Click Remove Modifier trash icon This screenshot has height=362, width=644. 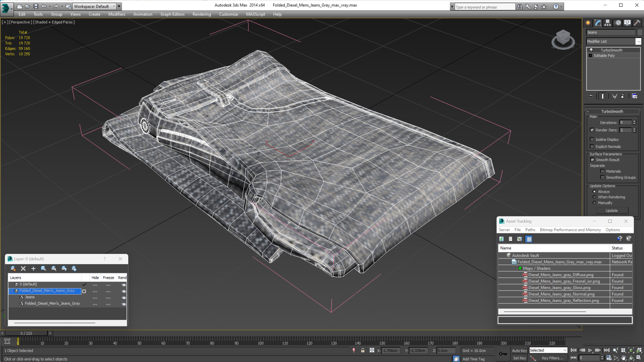(x=623, y=96)
